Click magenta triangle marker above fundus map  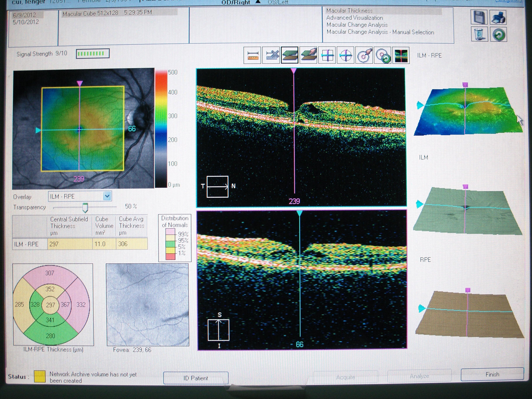click(x=80, y=83)
